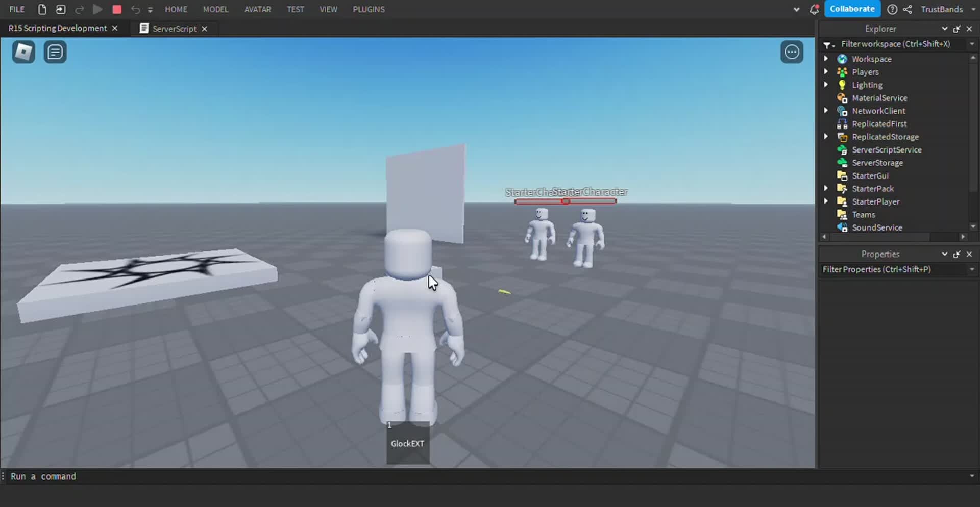Open the TEST menu
This screenshot has width=980, height=507.
coord(295,9)
